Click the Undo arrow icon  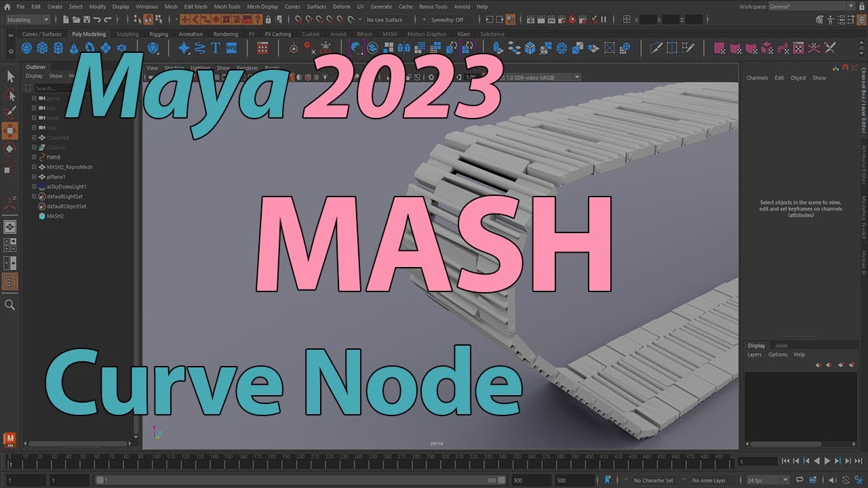[x=97, y=20]
